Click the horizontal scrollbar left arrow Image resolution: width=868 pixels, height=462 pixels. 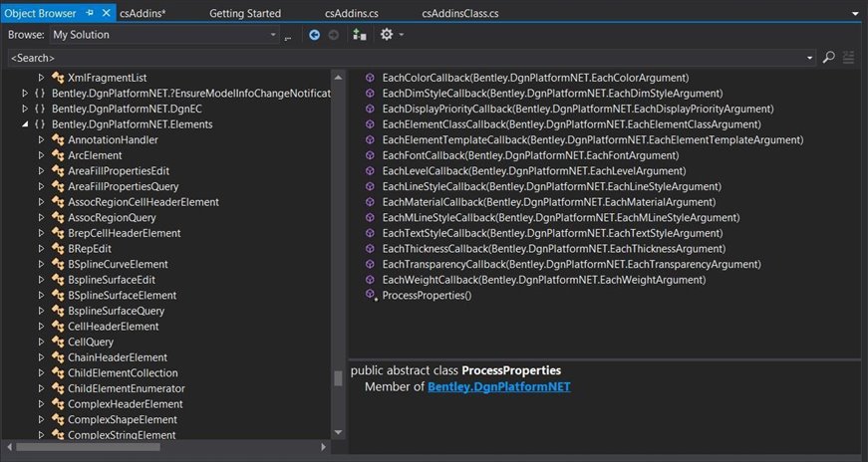point(9,446)
